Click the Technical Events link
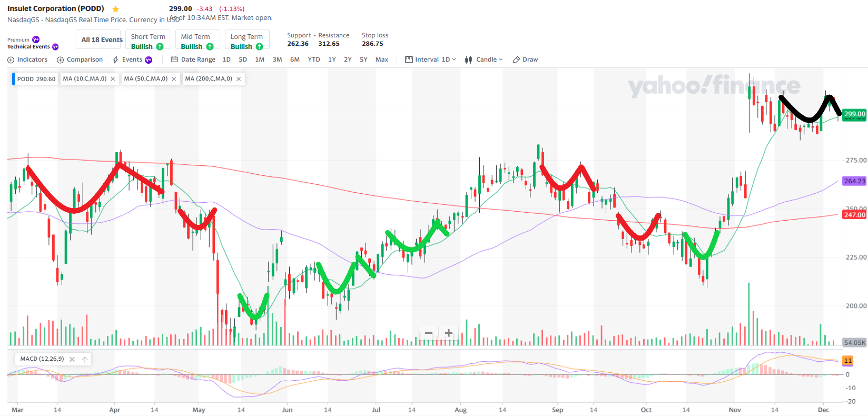This screenshot has height=416, width=868. (28, 47)
